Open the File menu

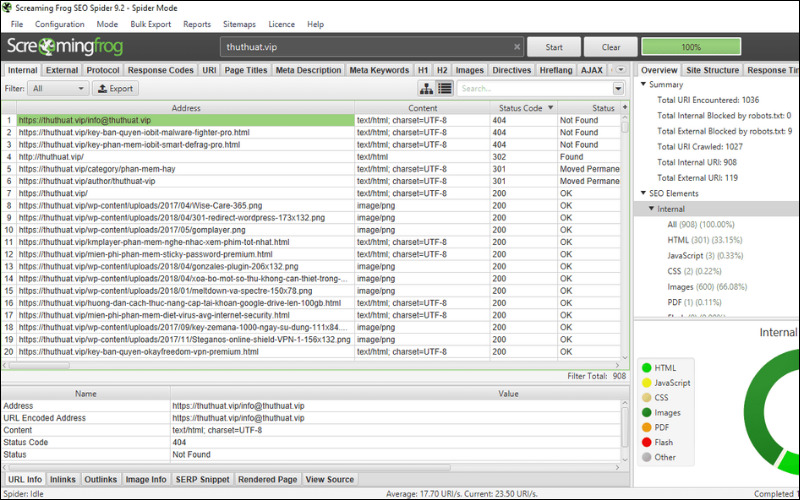[x=17, y=24]
